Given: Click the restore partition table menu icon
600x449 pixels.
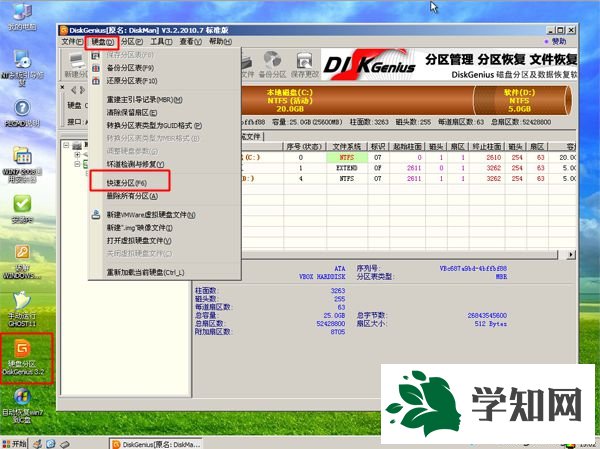Looking at the screenshot, I should pyautogui.click(x=96, y=81).
